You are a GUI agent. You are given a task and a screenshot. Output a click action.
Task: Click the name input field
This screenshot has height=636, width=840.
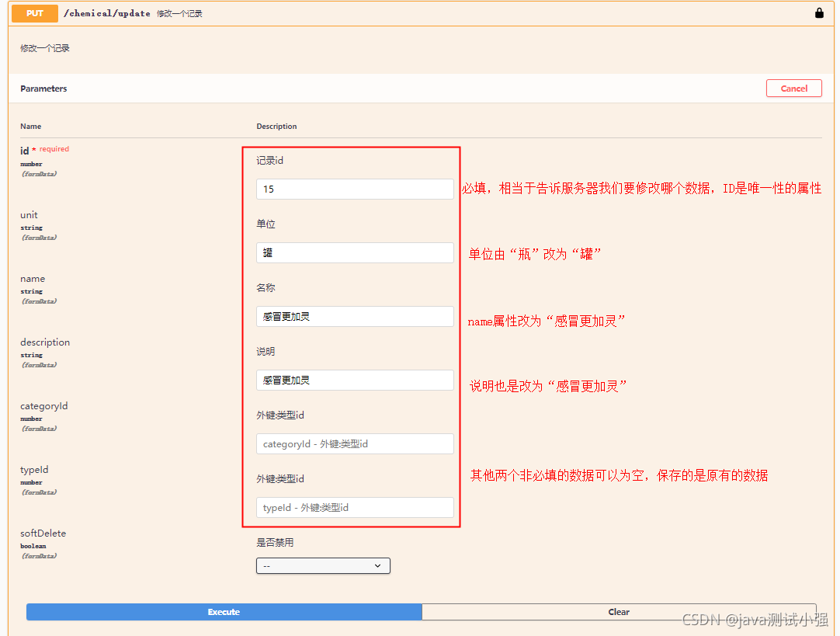355,317
